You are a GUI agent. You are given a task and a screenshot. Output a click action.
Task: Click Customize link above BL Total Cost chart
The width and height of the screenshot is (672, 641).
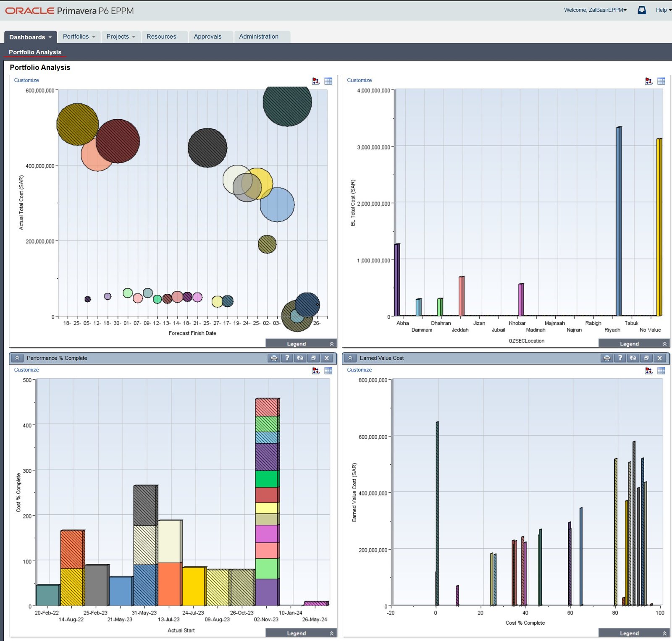point(359,80)
